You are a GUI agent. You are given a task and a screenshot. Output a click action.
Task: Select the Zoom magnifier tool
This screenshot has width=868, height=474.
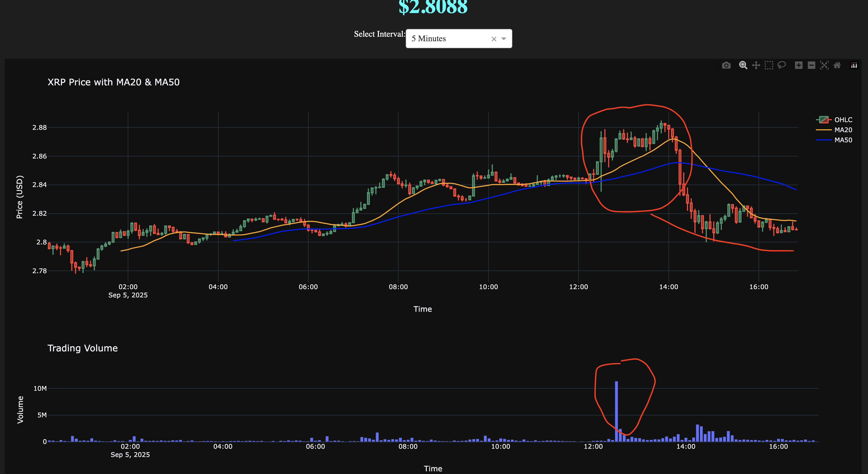tap(743, 65)
